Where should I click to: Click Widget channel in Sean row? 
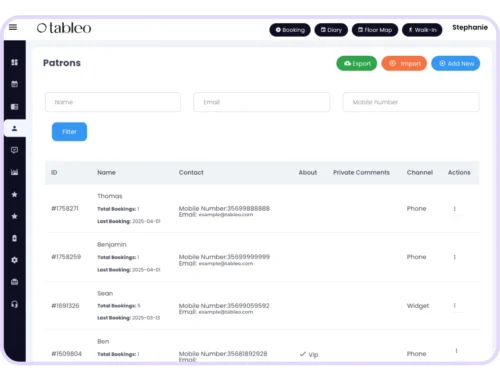click(418, 306)
